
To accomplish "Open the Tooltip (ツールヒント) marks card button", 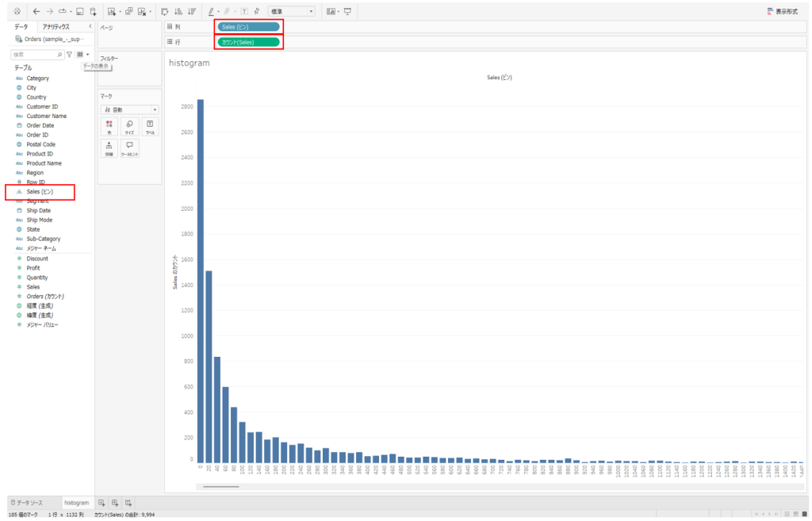I will pyautogui.click(x=129, y=148).
